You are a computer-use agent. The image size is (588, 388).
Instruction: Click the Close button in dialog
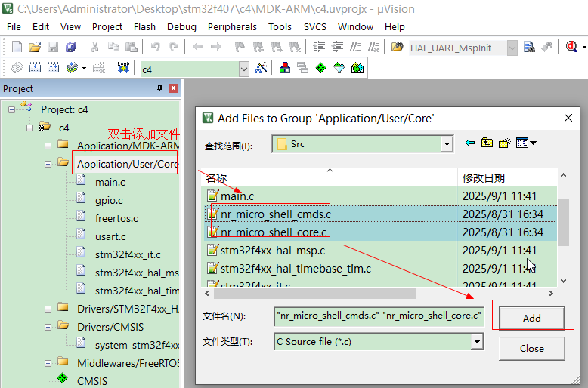click(x=532, y=348)
